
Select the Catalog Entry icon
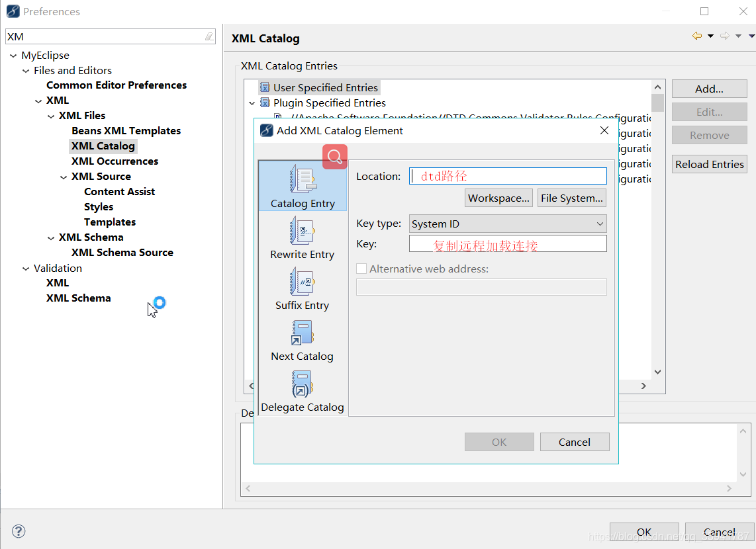click(303, 179)
